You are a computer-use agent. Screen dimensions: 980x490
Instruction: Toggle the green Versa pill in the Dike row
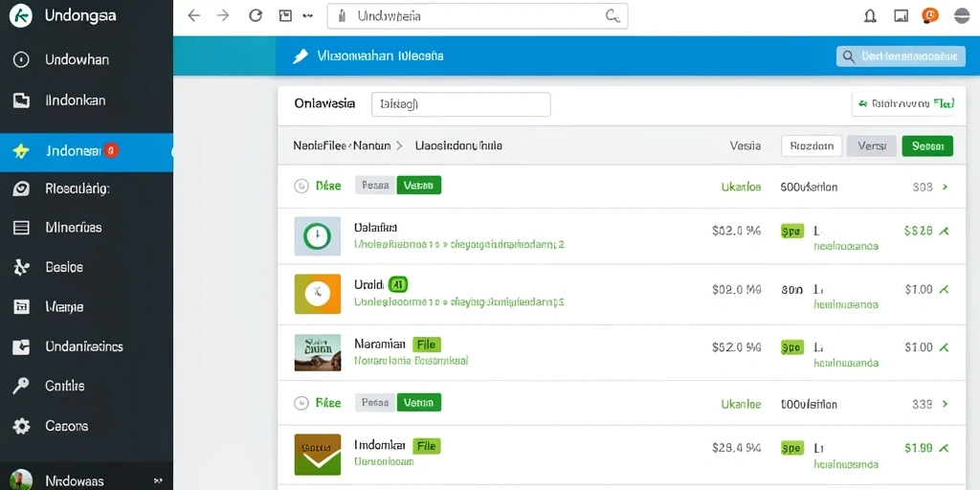coord(419,185)
